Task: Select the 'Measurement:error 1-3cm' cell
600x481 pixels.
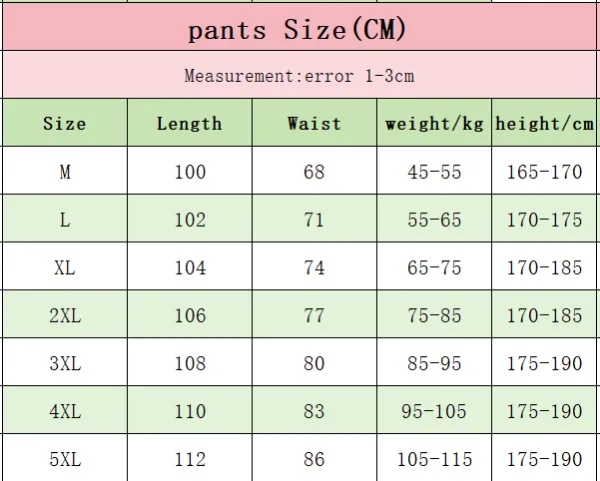Action: tap(299, 75)
